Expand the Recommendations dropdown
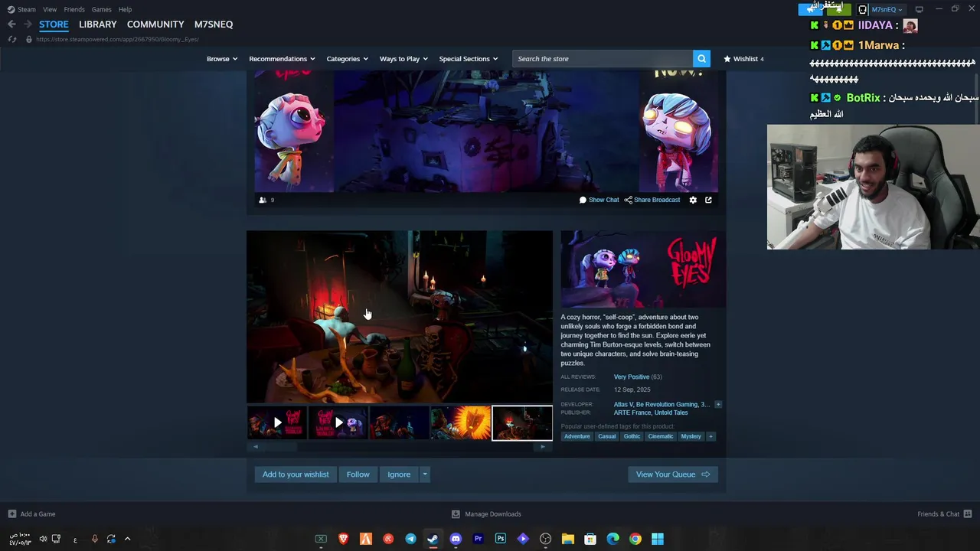 coord(282,59)
